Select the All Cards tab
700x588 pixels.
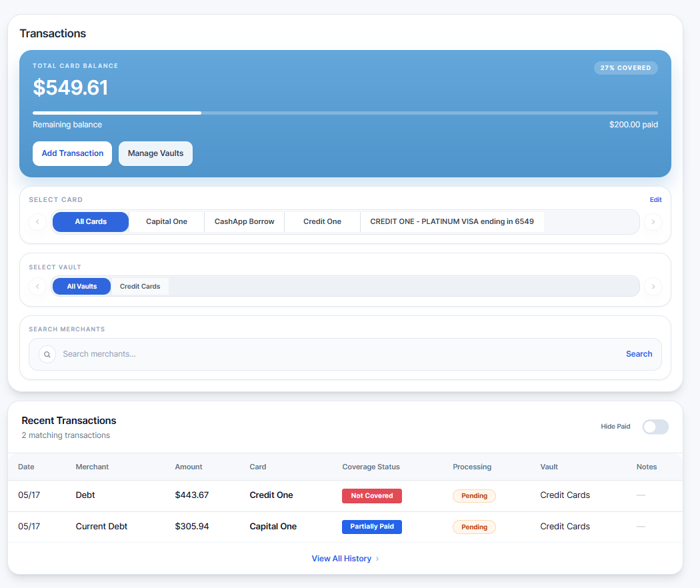pos(91,222)
